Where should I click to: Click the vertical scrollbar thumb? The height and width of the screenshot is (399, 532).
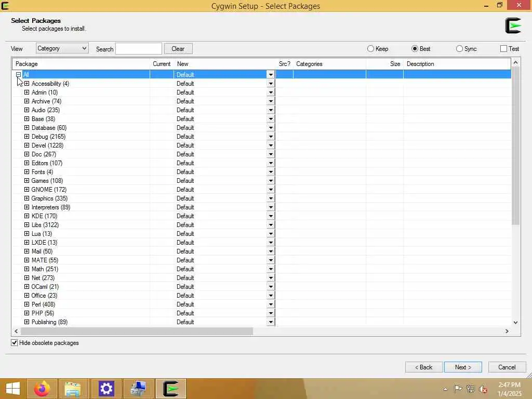(x=515, y=146)
